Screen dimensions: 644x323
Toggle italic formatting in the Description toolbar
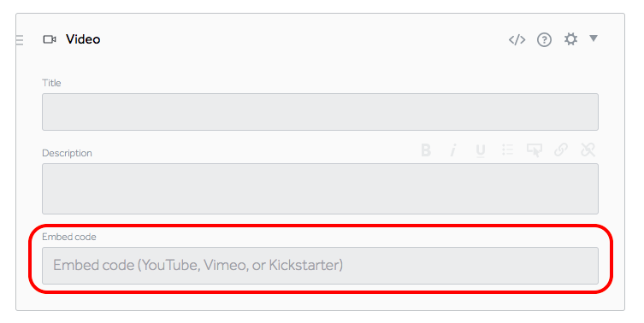coord(453,150)
